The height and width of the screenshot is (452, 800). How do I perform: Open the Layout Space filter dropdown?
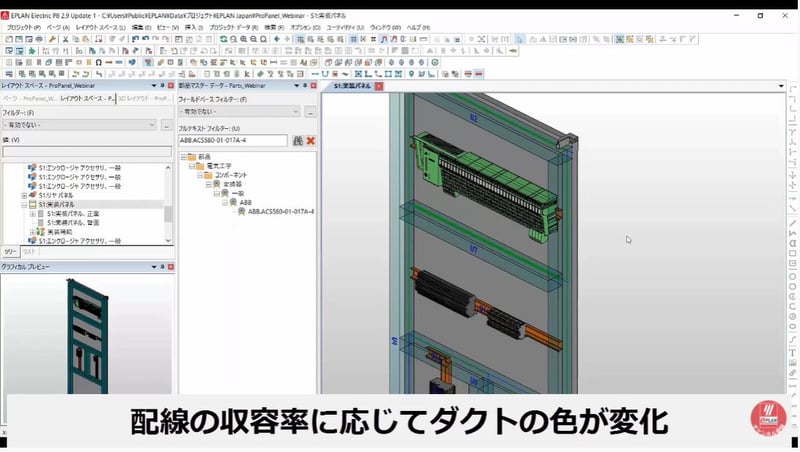coord(152,124)
